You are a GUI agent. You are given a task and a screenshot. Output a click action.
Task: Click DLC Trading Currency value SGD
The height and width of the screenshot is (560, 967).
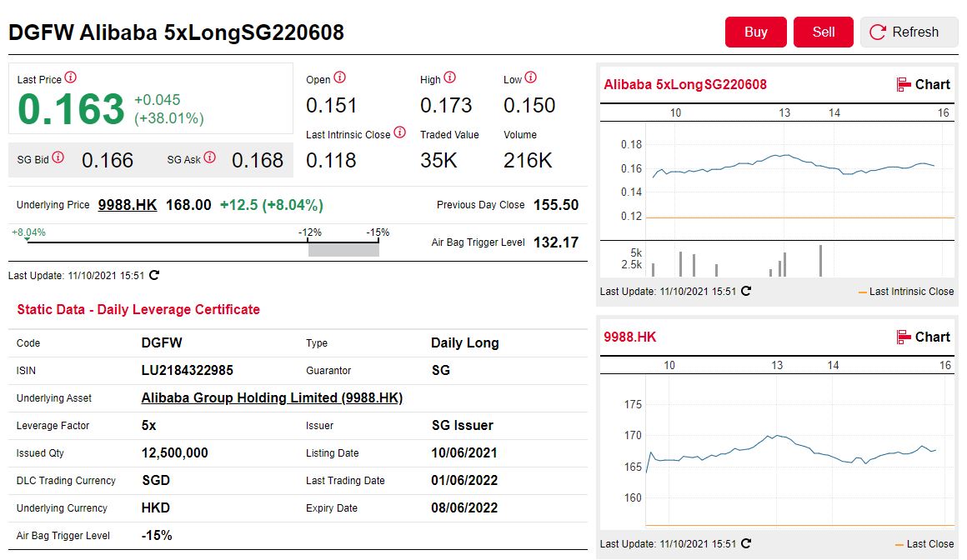coord(156,481)
